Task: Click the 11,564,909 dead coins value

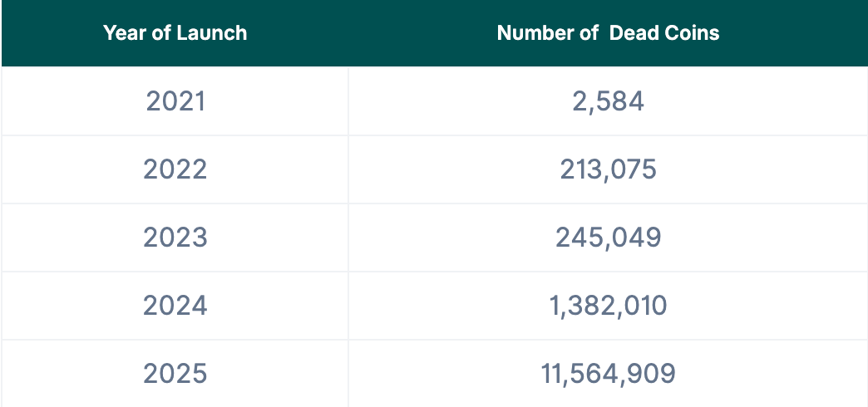Action: pos(608,374)
